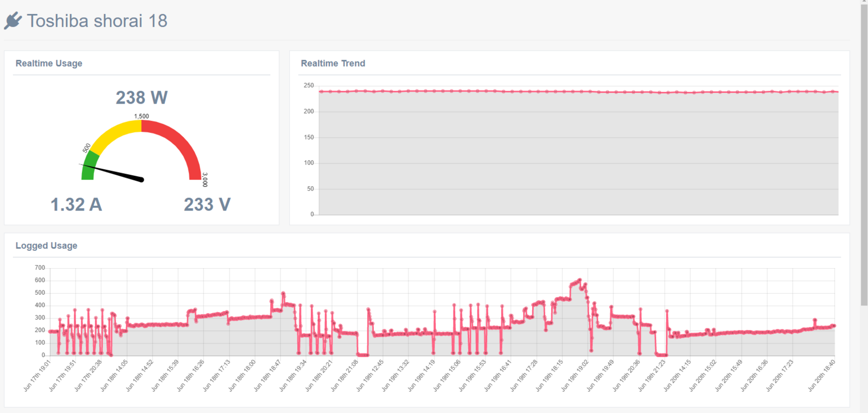Click the '600' axis label in Logged Usage
Viewport: 868px width, 413px height.
click(40, 280)
